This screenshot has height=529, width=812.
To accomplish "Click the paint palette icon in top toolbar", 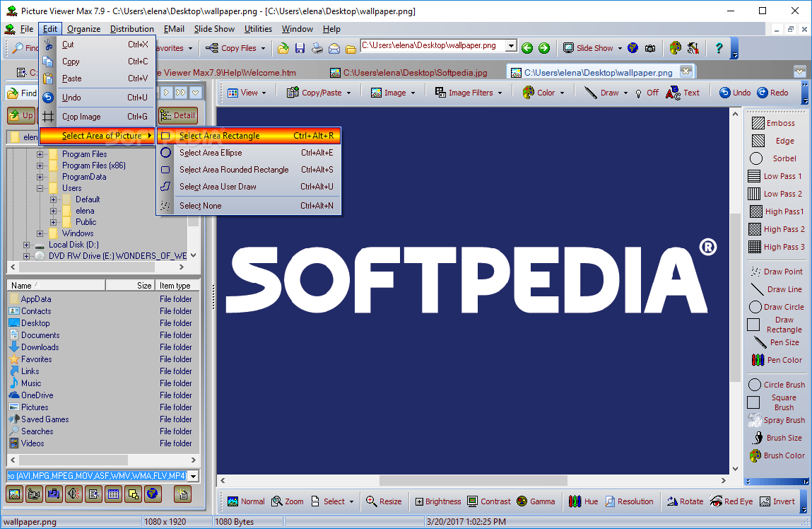I will click(x=676, y=48).
